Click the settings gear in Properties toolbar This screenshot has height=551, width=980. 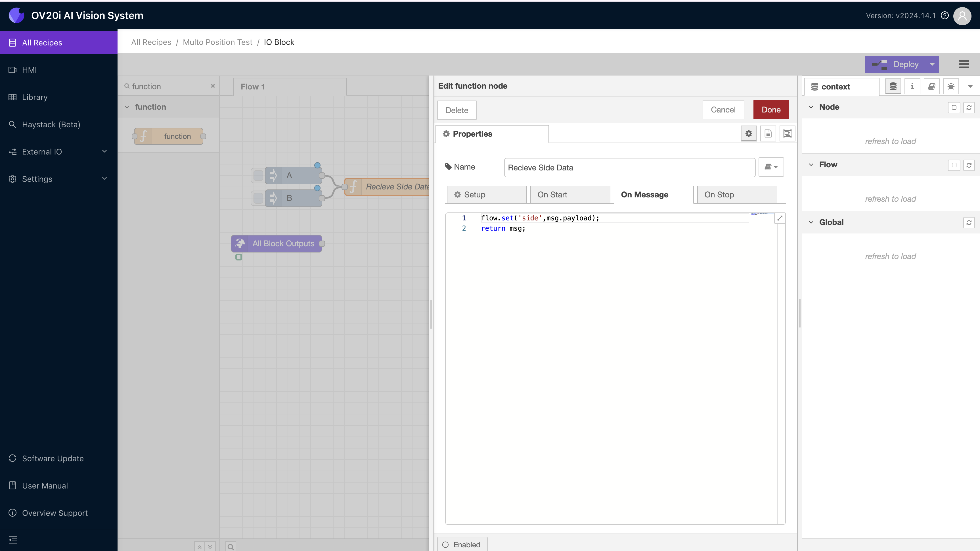tap(748, 133)
